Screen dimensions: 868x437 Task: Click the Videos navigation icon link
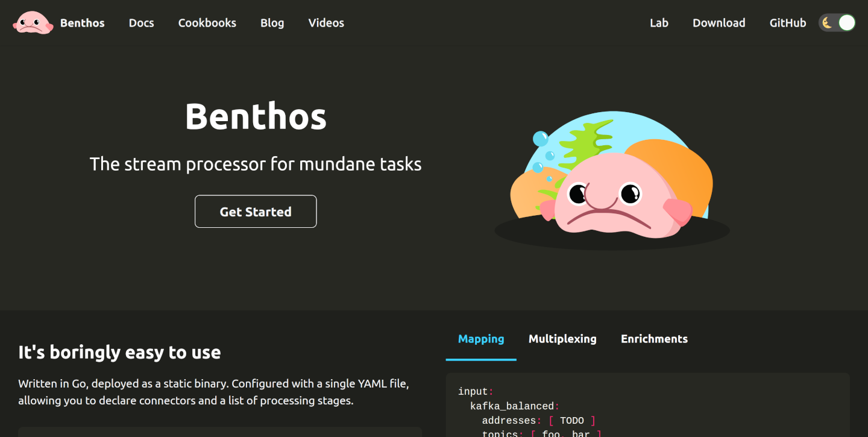pyautogui.click(x=325, y=23)
